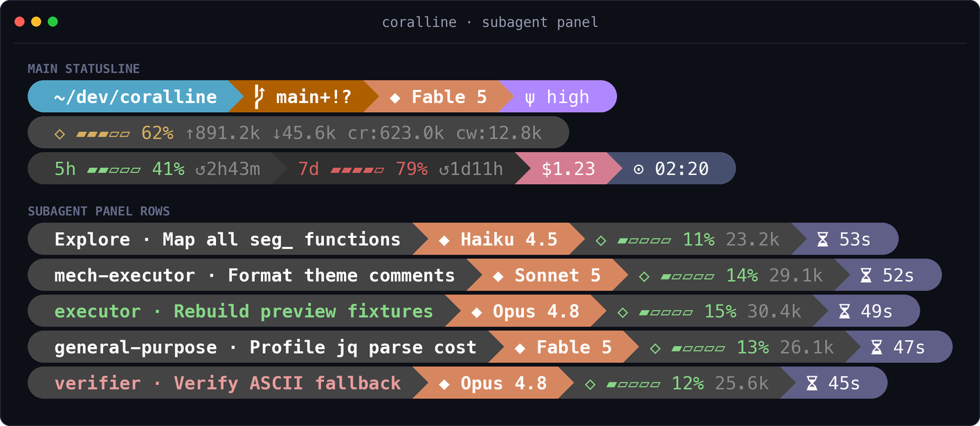Click the "coralline · subagent panel" window title
Viewport: 980px width, 426px height.
pos(490,22)
